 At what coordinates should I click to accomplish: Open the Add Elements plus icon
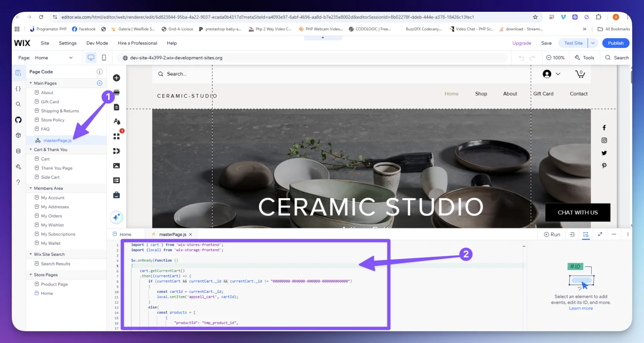coord(117,78)
